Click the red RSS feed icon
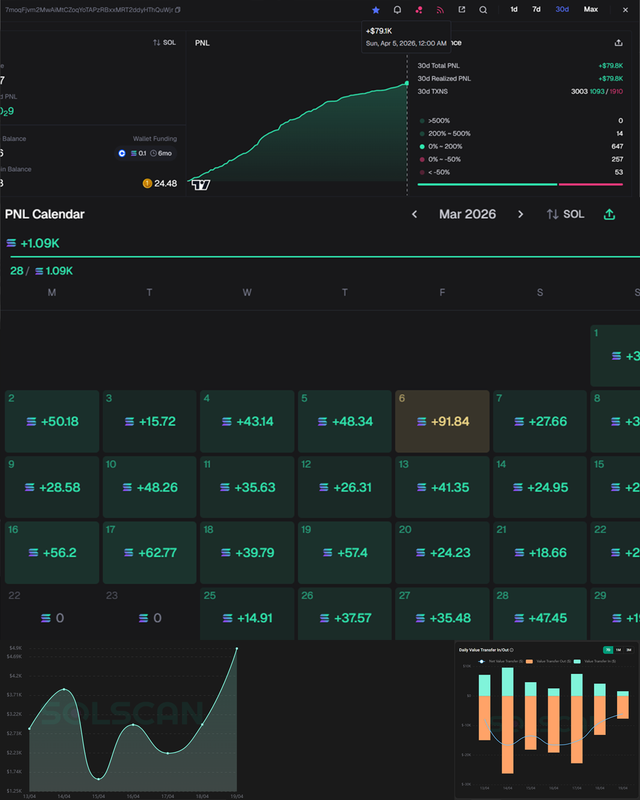640x800 pixels. click(440, 10)
